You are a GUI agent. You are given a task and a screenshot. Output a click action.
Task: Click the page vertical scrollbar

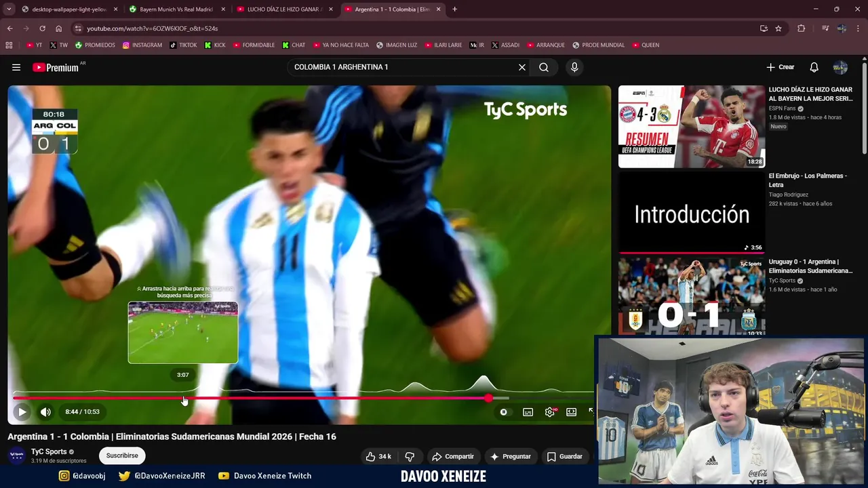click(x=865, y=108)
